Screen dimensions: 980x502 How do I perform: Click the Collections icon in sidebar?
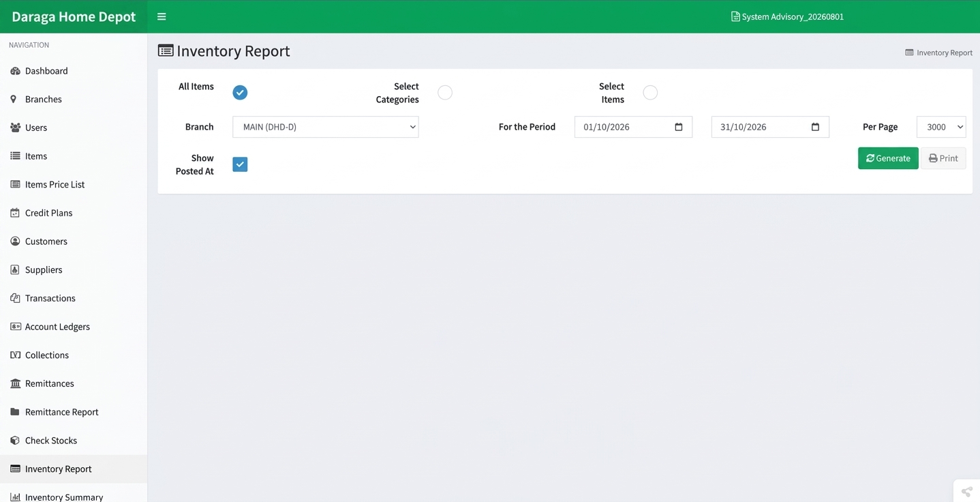click(15, 355)
